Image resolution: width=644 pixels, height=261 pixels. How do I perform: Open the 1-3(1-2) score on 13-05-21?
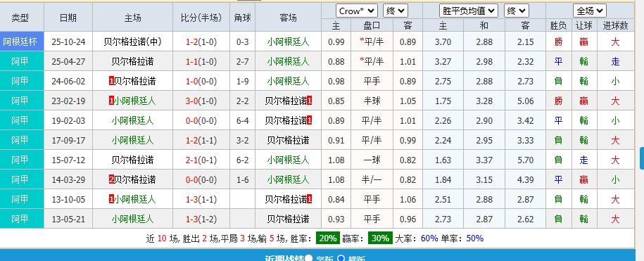pos(201,219)
